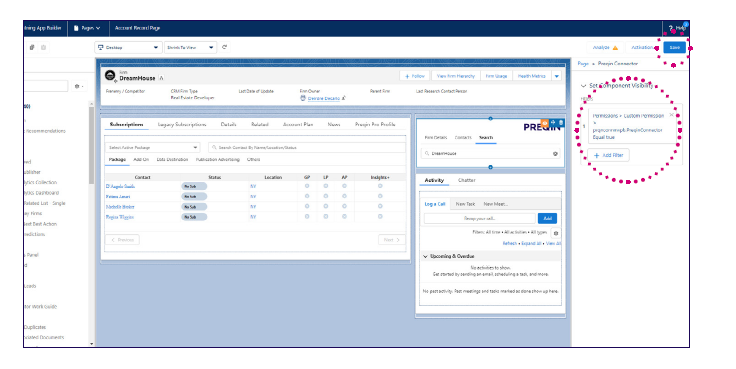Click the Save button

(x=675, y=47)
